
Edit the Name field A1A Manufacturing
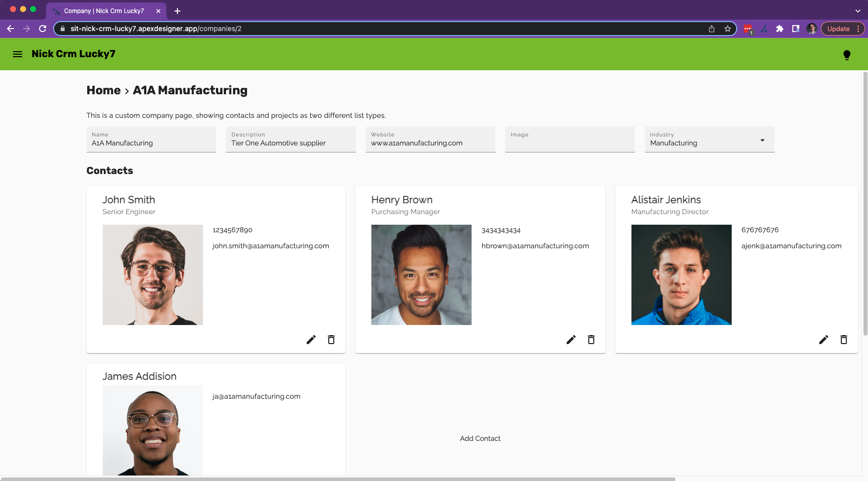pyautogui.click(x=151, y=139)
